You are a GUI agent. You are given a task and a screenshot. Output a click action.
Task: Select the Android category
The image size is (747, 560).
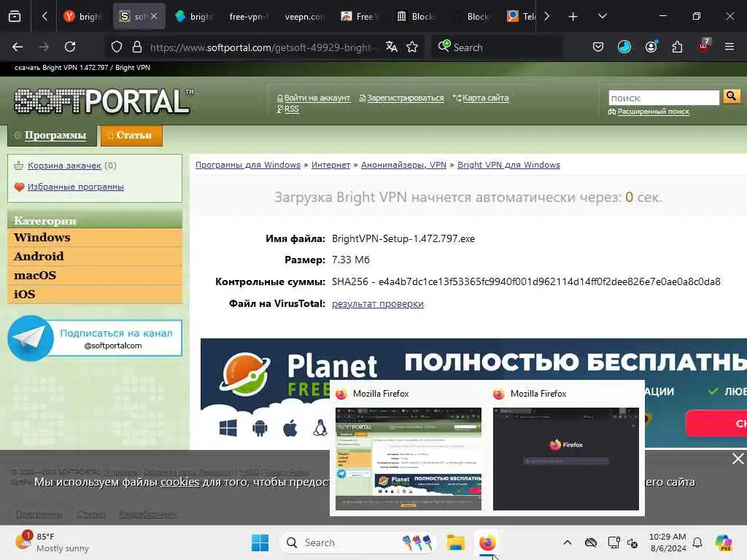coord(95,256)
